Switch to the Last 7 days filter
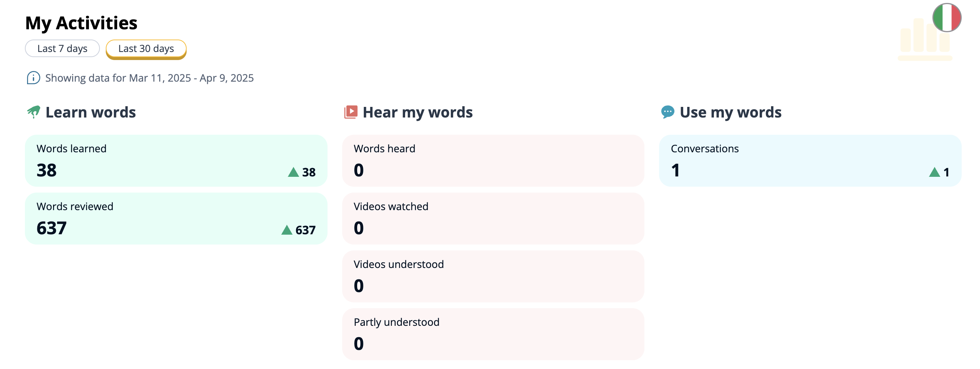Viewport: 980px width, 369px height. tap(62, 48)
